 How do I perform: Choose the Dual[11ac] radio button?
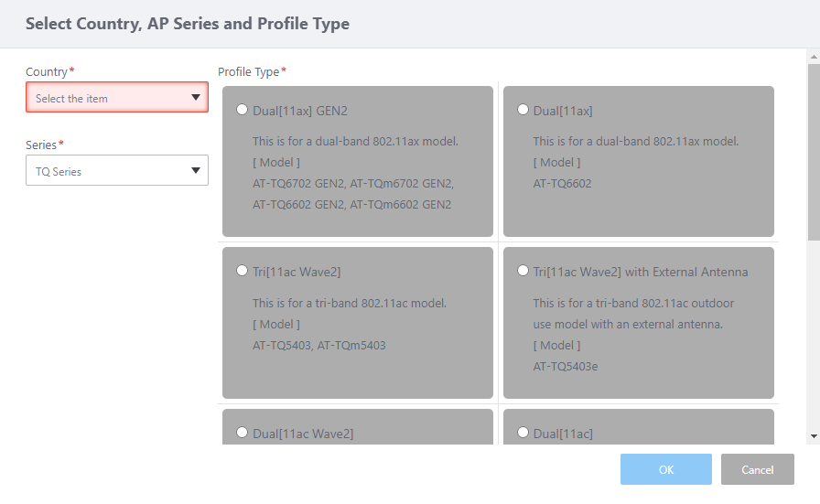point(523,433)
